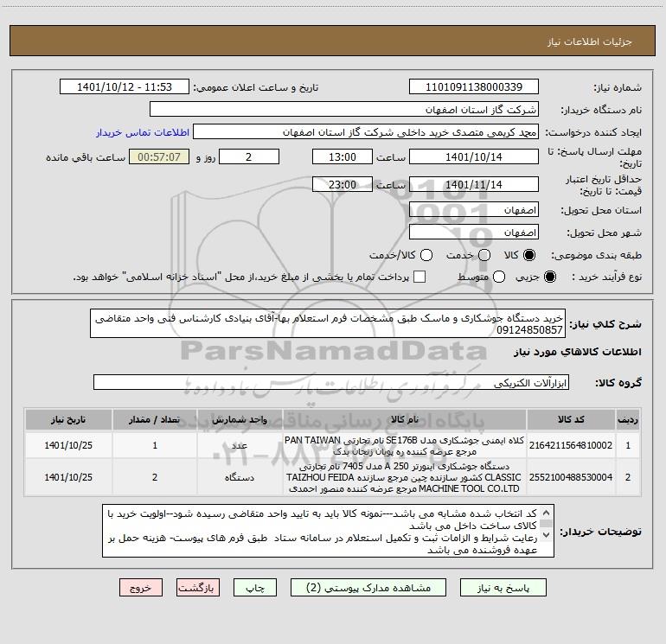Click the نام دستگاه خریدار field
The height and width of the screenshot is (644, 666).
[x=344, y=110]
